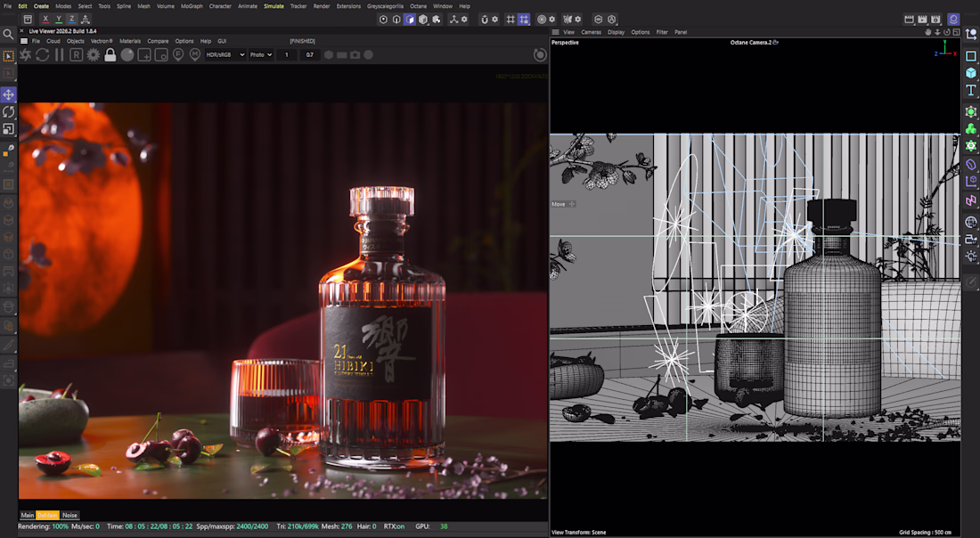The image size is (980, 538).
Task: Click the camera object icon in right toolbar
Action: (x=970, y=240)
